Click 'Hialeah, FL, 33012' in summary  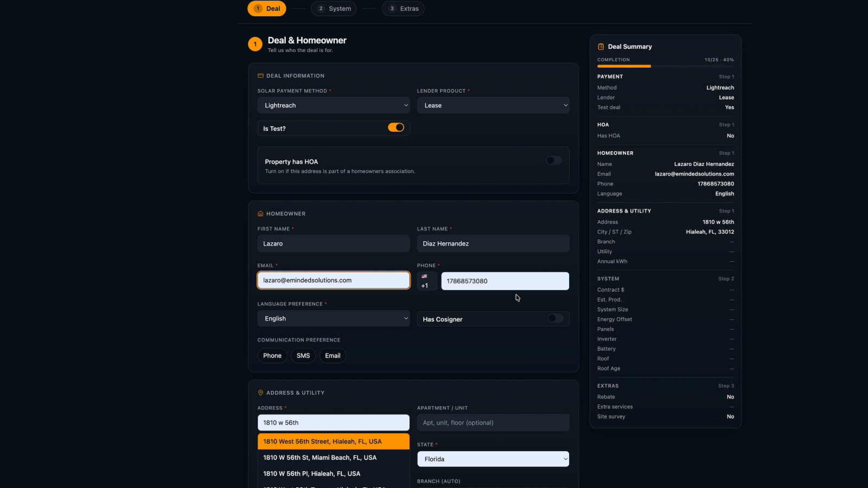tap(710, 232)
